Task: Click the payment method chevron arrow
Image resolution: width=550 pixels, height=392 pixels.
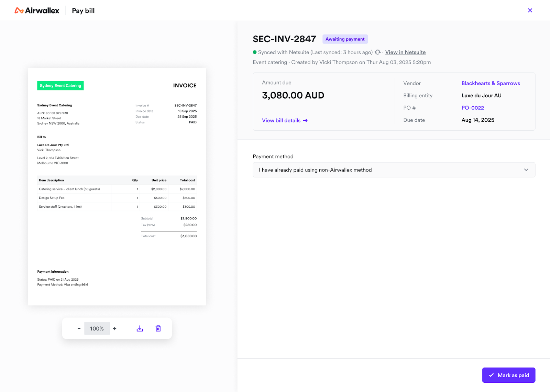Action: click(x=526, y=170)
